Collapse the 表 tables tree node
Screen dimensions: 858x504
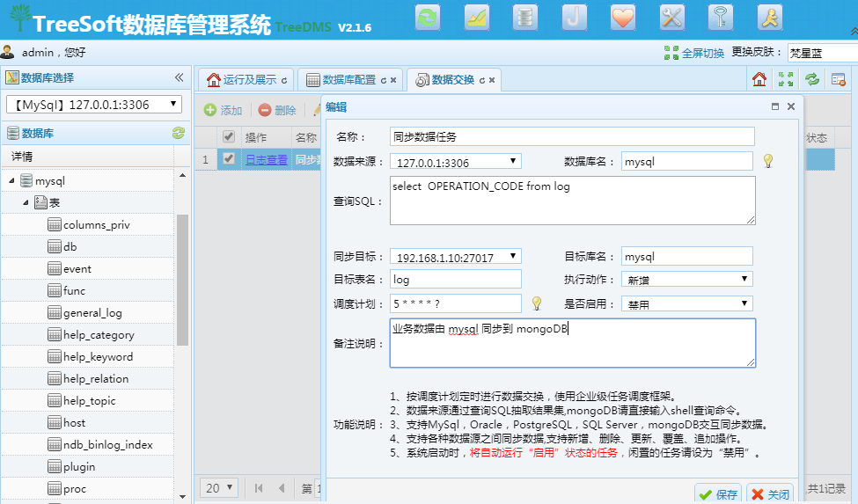pyautogui.click(x=26, y=202)
